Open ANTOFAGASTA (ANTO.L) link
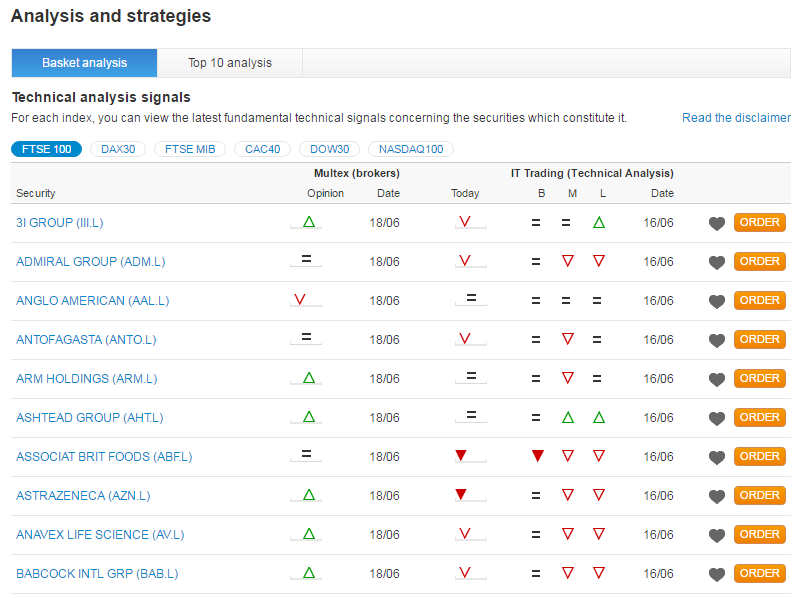The width and height of the screenshot is (798, 598). point(86,340)
